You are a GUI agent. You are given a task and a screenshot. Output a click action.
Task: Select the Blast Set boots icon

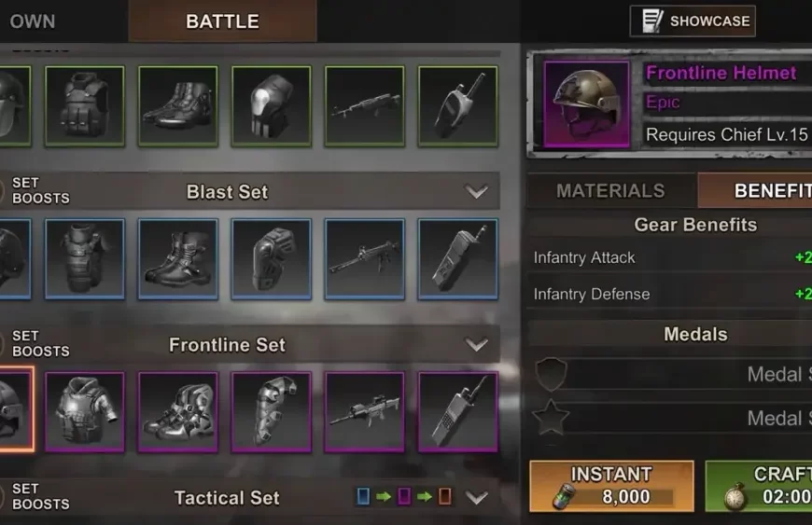coord(178,259)
